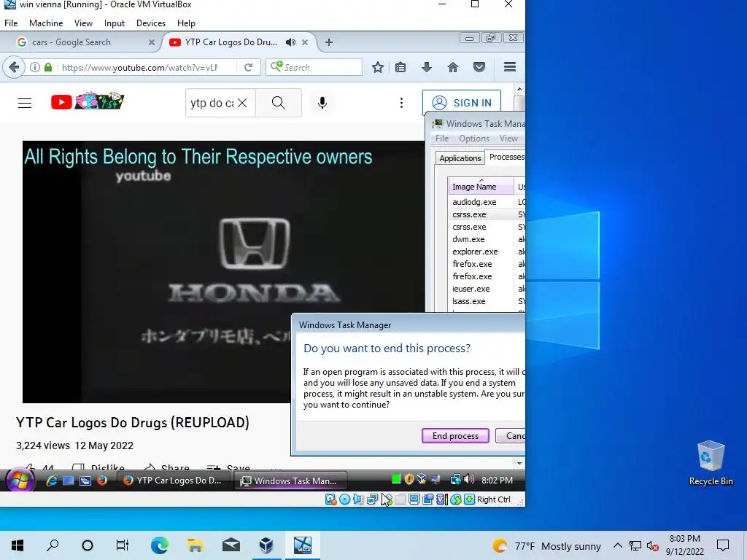This screenshot has height=560, width=747.
Task: Click Firefox Search box
Action: (x=314, y=67)
